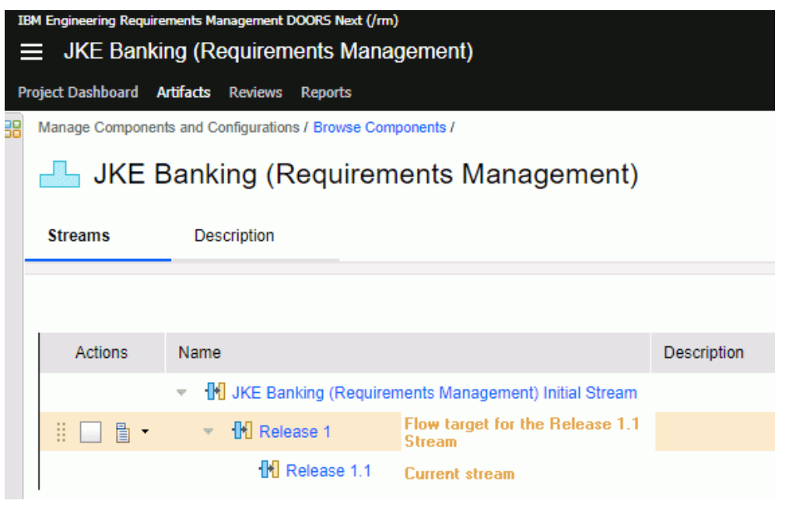
Task: Switch to the Description tab
Action: click(x=233, y=236)
